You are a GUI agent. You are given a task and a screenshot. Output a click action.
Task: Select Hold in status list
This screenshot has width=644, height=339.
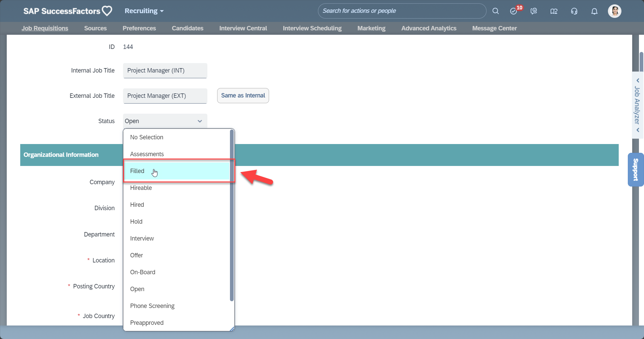point(177,222)
